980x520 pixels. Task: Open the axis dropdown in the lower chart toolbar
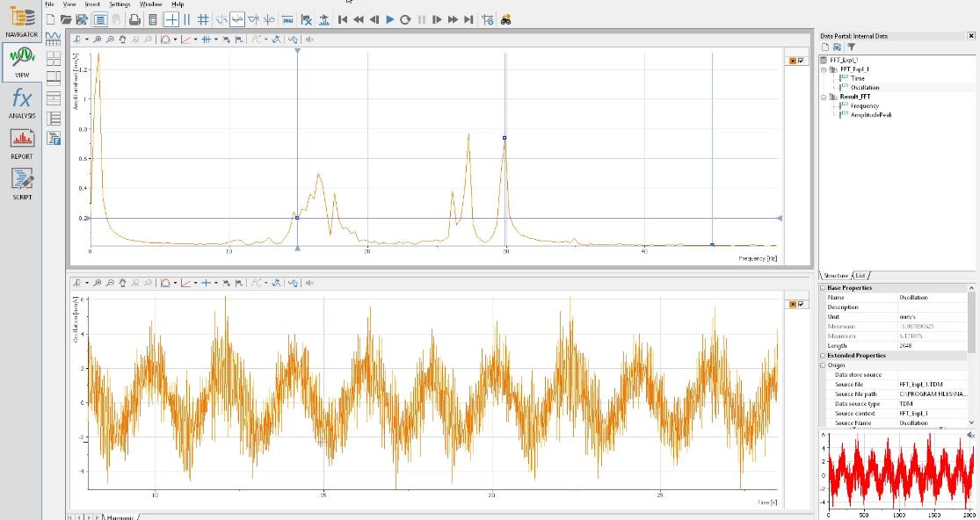[x=196, y=283]
